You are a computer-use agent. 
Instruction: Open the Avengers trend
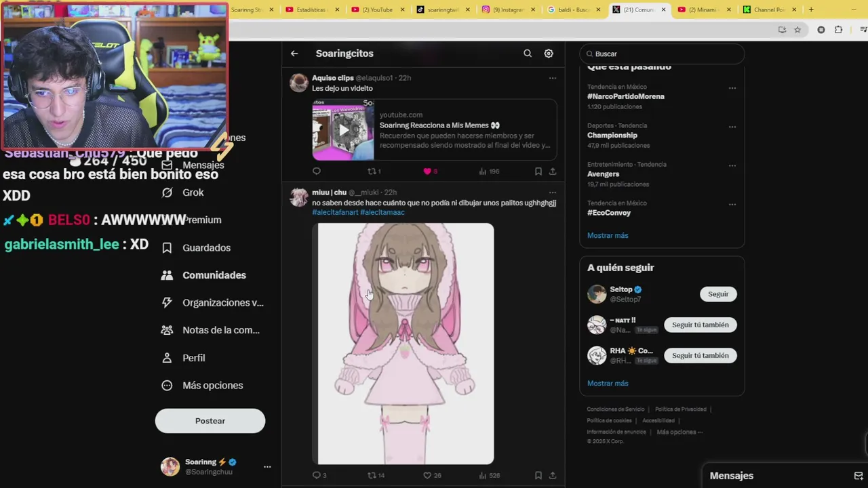pyautogui.click(x=604, y=174)
